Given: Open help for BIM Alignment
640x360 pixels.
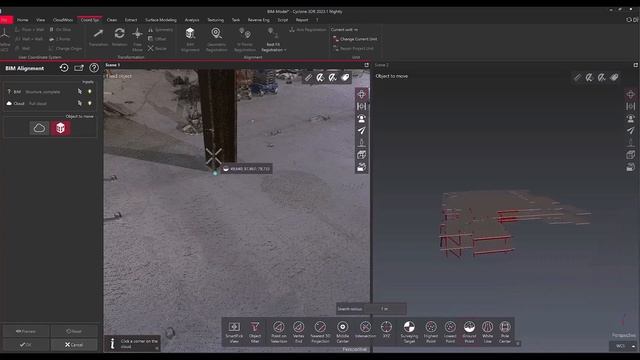Looking at the screenshot, I should [x=94, y=68].
